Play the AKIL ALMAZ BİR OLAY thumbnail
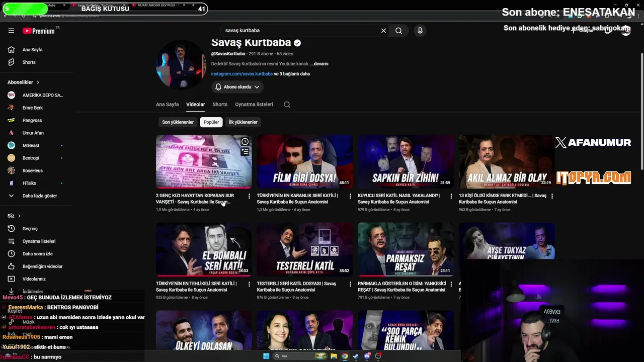 [x=507, y=161]
